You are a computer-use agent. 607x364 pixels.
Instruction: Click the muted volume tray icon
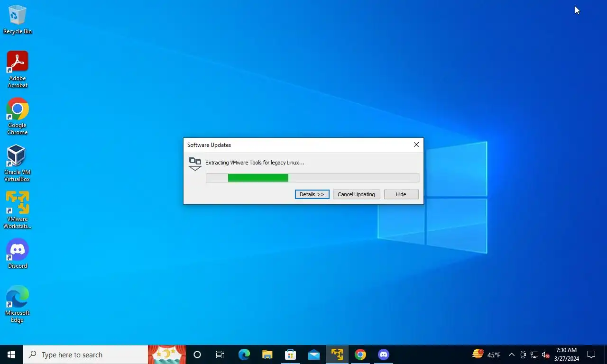[545, 355]
